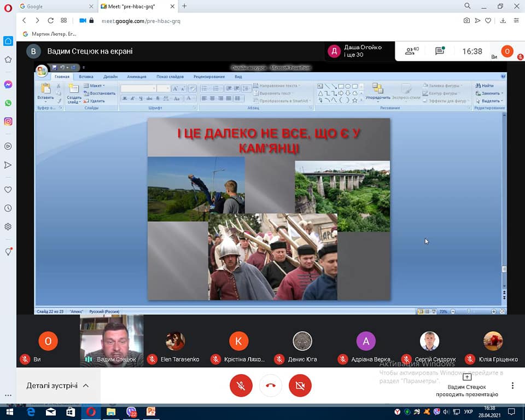This screenshot has height=420, width=525.
Task: Toggle the camera off button
Action: tap(300, 386)
